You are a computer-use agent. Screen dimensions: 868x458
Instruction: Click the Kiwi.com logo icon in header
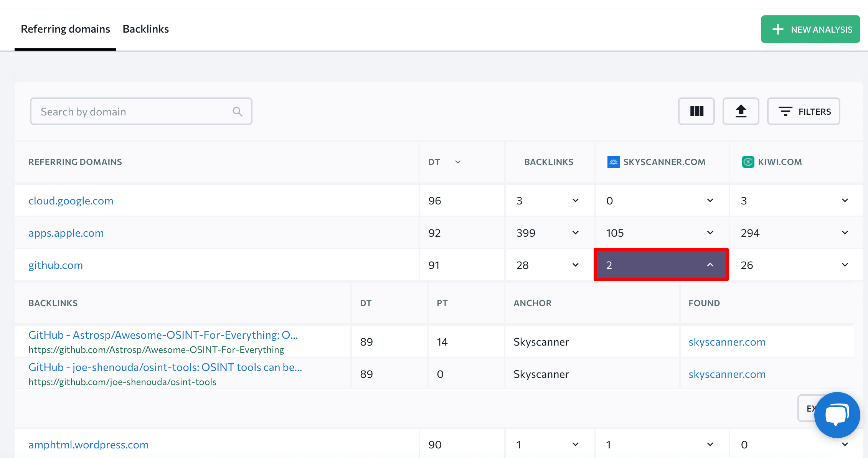pyautogui.click(x=748, y=162)
